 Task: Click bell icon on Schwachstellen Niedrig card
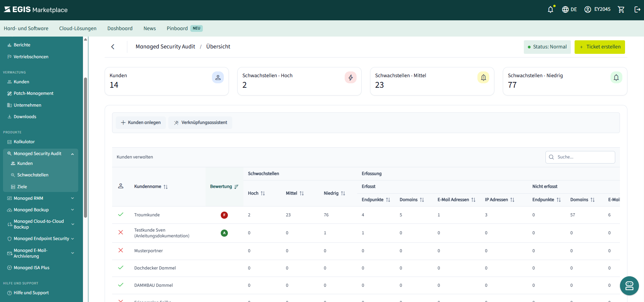point(616,78)
